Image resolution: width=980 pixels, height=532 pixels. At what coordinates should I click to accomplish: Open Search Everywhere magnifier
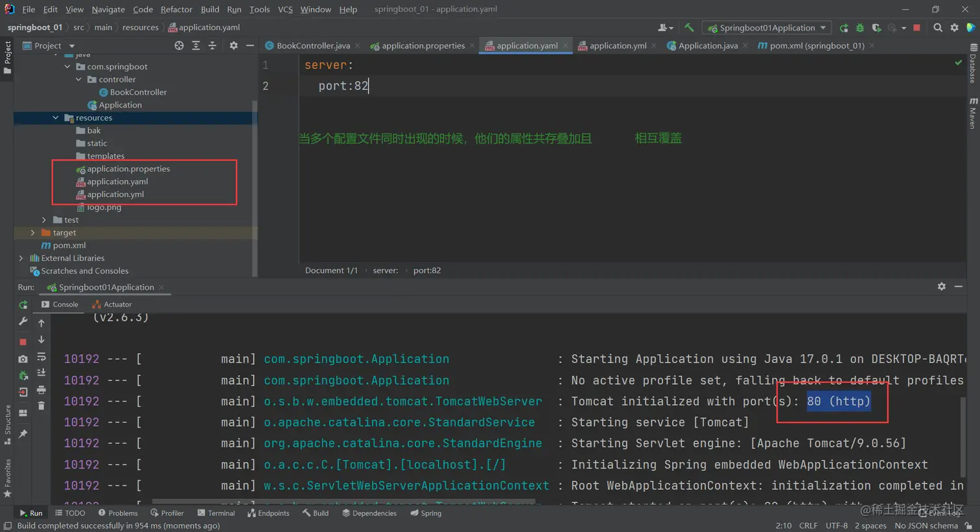tap(938, 28)
